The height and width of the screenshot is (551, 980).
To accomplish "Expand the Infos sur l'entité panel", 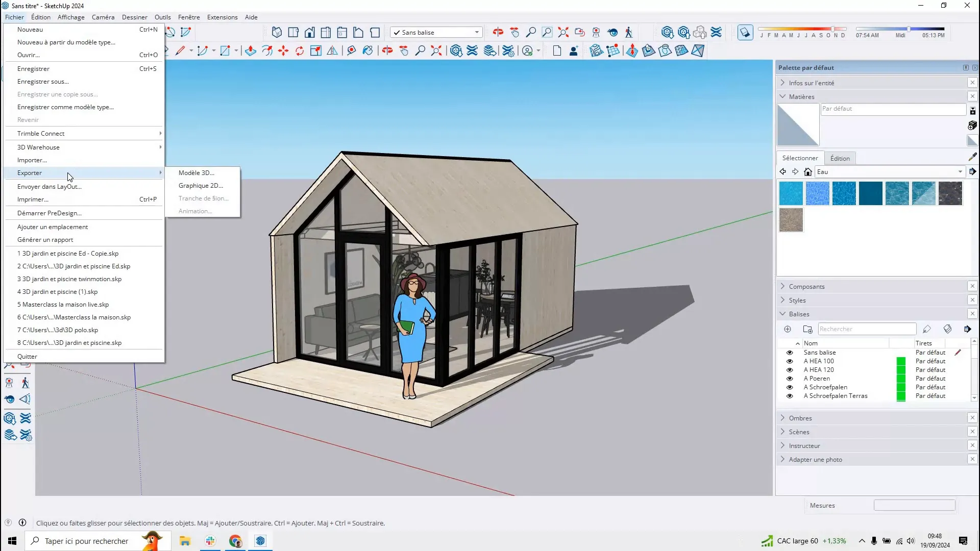I will [x=783, y=83].
